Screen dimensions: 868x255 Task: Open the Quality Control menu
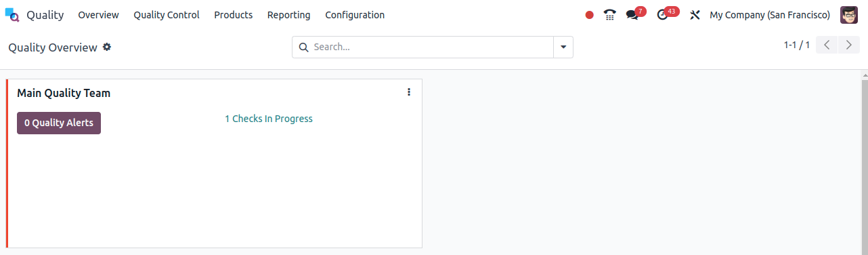click(x=167, y=15)
